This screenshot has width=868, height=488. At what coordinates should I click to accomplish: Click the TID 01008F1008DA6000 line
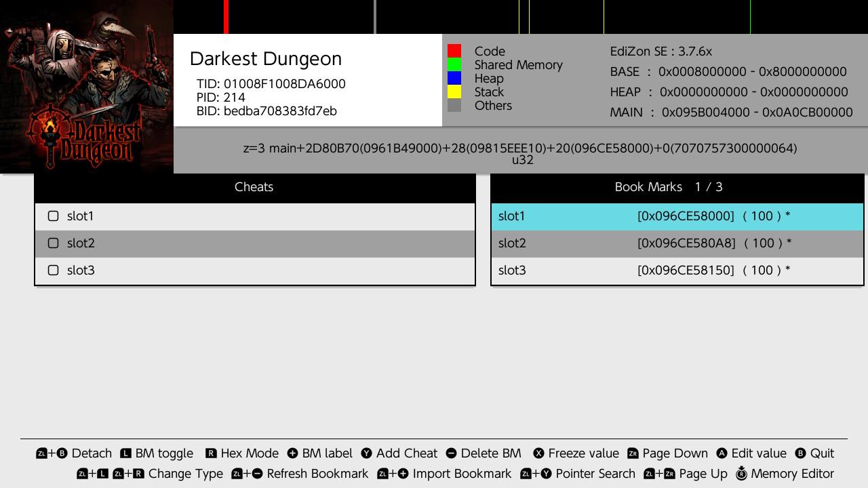tap(271, 84)
